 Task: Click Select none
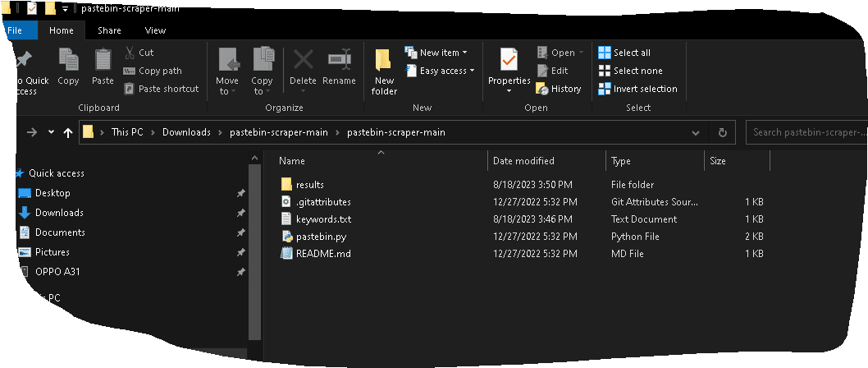coord(631,71)
